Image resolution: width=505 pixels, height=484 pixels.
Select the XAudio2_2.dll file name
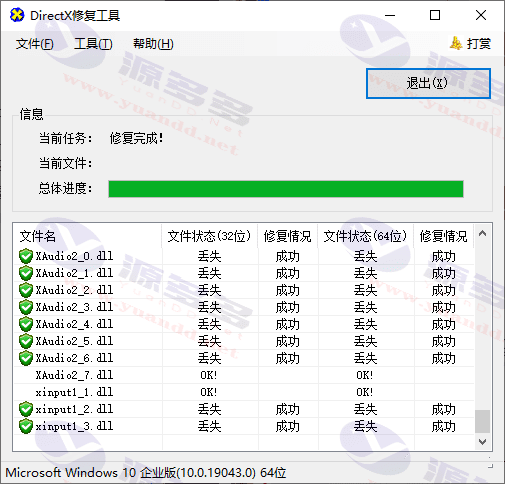tap(74, 290)
